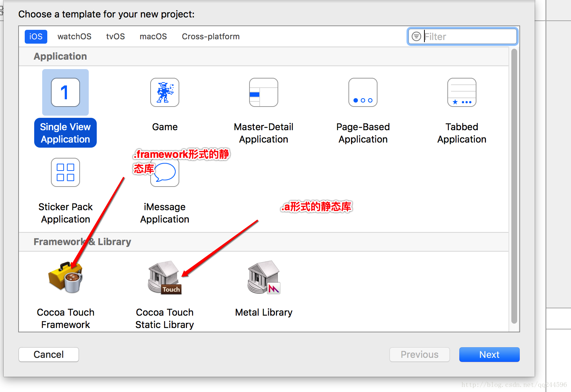Choose the Game template icon
Screen dimensions: 571x392
point(165,92)
